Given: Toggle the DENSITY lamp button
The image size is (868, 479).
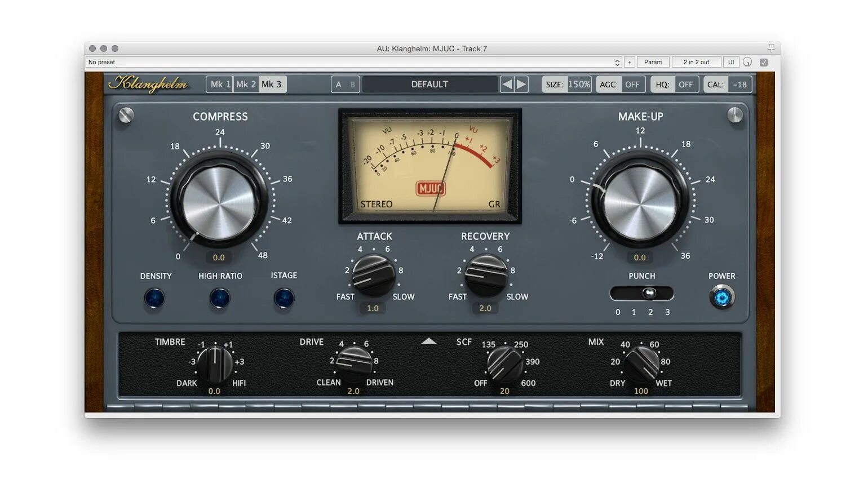Looking at the screenshot, I should (x=154, y=298).
